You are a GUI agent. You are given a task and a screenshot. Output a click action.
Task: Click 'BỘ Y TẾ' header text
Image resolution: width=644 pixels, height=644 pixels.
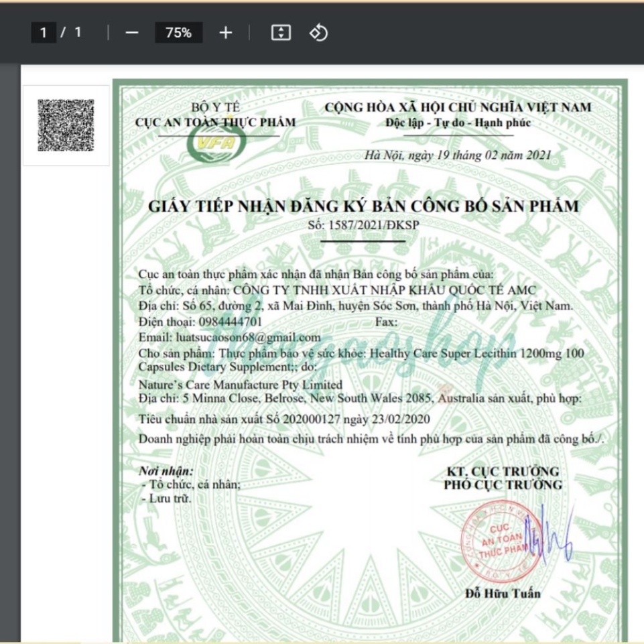[215, 107]
